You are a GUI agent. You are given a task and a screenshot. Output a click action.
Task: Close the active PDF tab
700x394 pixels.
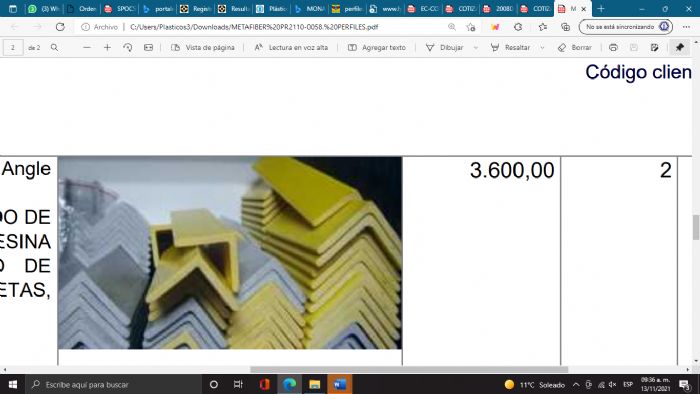pos(583,9)
